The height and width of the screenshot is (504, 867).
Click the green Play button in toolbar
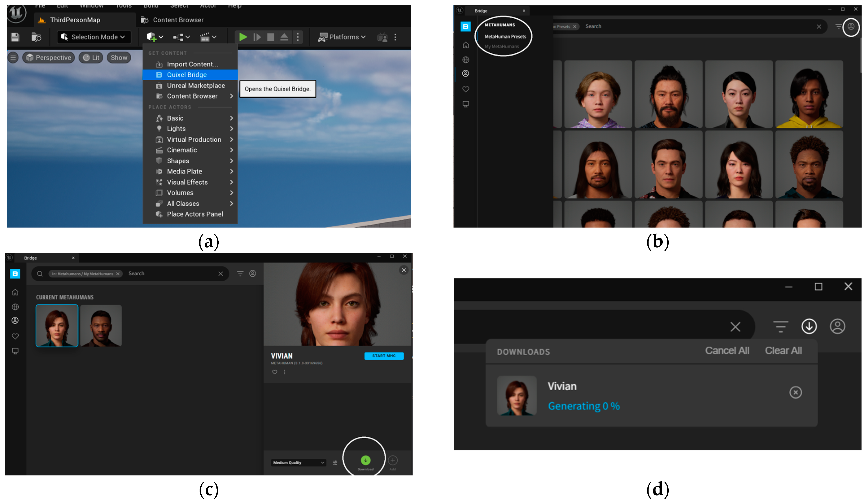(x=243, y=37)
